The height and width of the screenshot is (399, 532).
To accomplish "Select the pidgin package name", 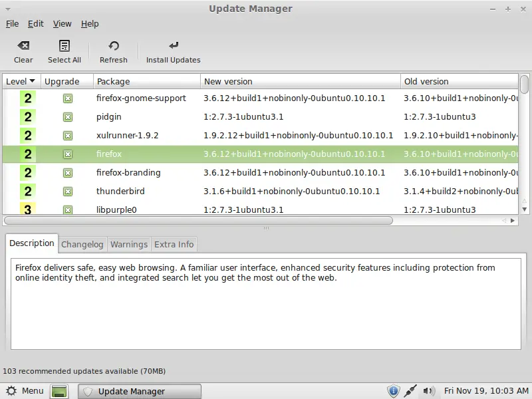I will point(109,117).
